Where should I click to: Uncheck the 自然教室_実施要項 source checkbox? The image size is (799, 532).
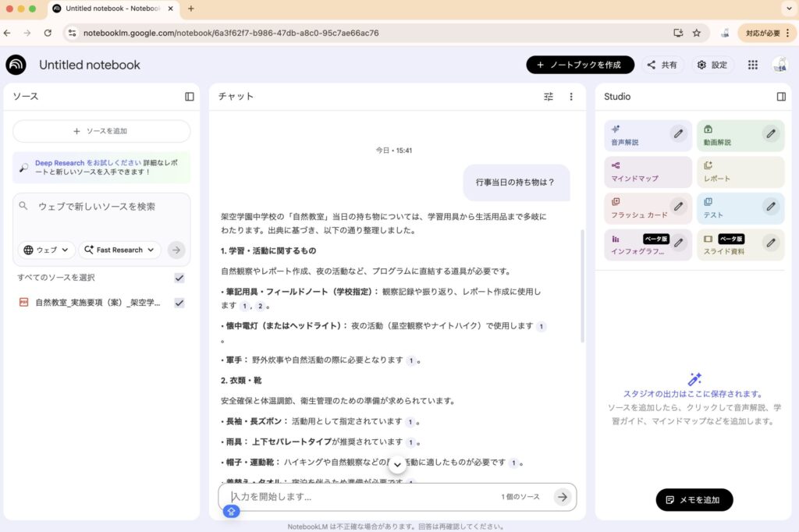(179, 303)
